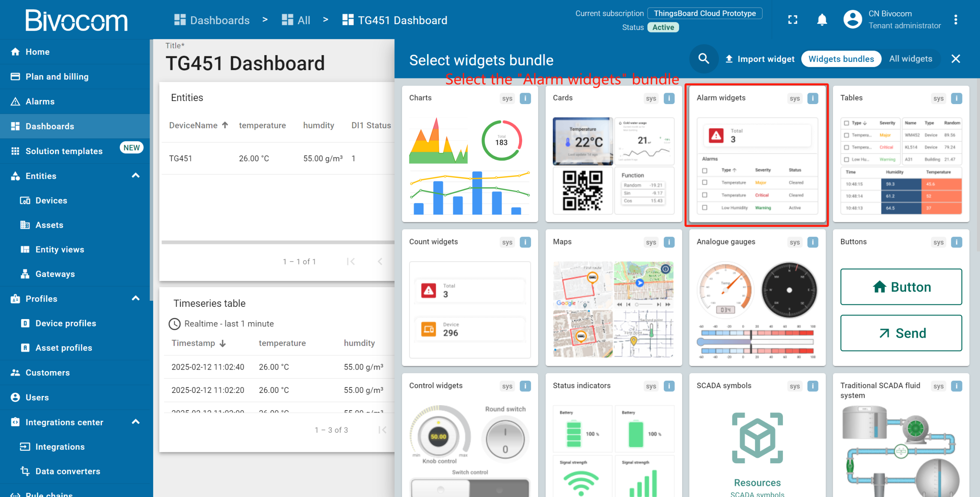
Task: Toggle fullscreen mode icon
Action: tap(793, 20)
